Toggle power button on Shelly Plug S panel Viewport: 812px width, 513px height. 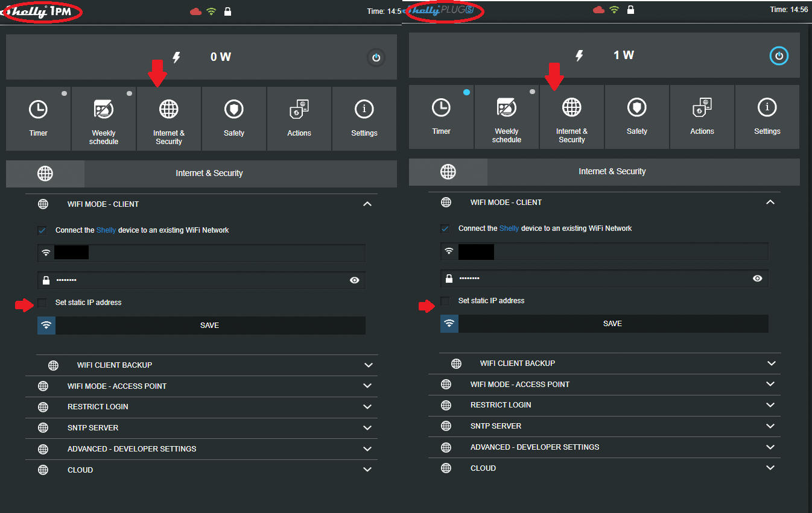tap(779, 56)
